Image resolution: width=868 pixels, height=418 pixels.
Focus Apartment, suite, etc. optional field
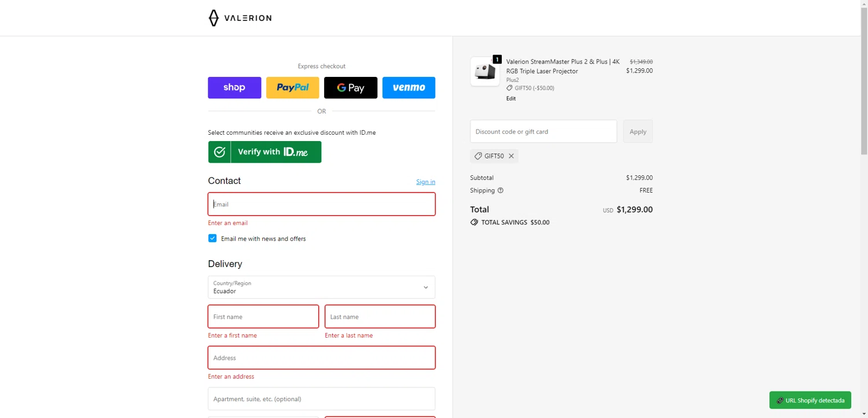click(x=321, y=399)
